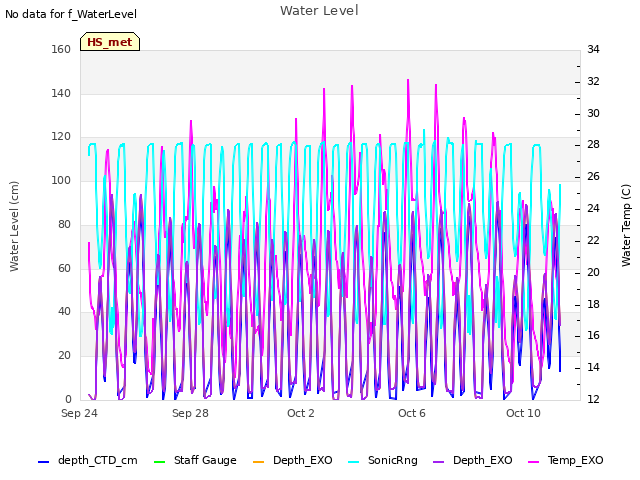Toggle Temp_EXO legend entry
Image resolution: width=640 pixels, height=480 pixels.
pyautogui.click(x=566, y=460)
